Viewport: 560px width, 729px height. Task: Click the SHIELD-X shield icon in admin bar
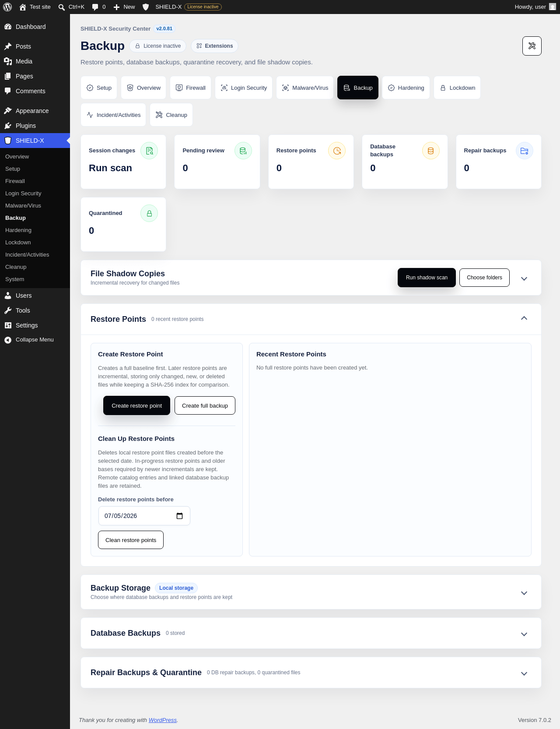coord(146,7)
